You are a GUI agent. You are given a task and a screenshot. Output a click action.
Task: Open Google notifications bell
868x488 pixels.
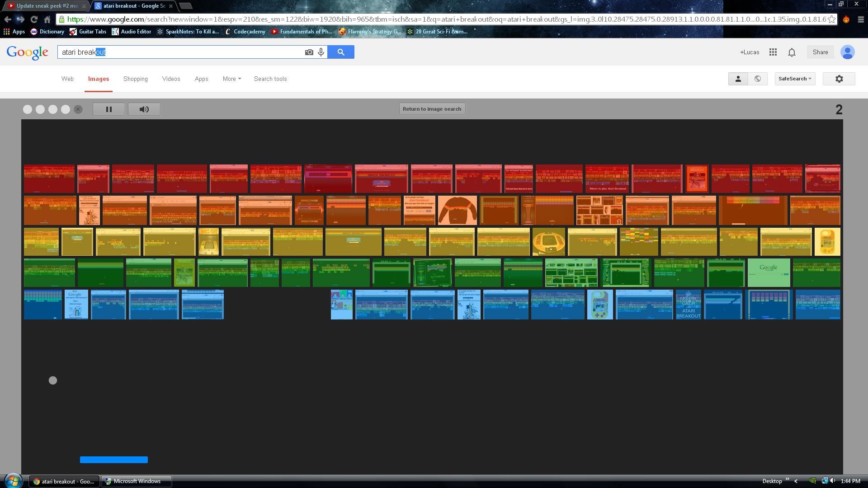(792, 52)
